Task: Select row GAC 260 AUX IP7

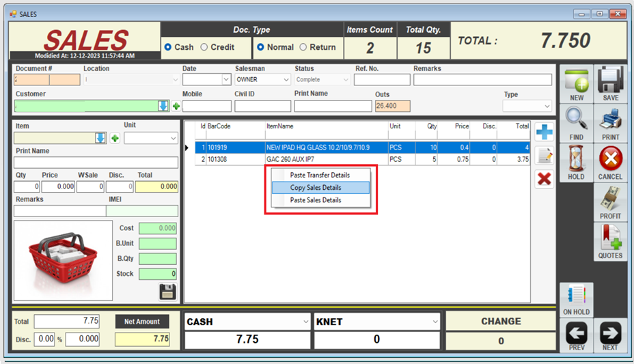Action: coord(362,159)
